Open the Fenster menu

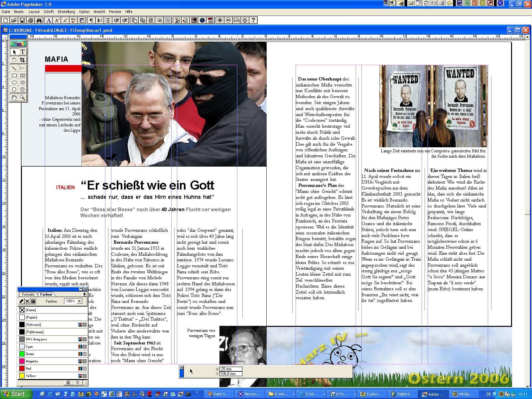pos(115,12)
